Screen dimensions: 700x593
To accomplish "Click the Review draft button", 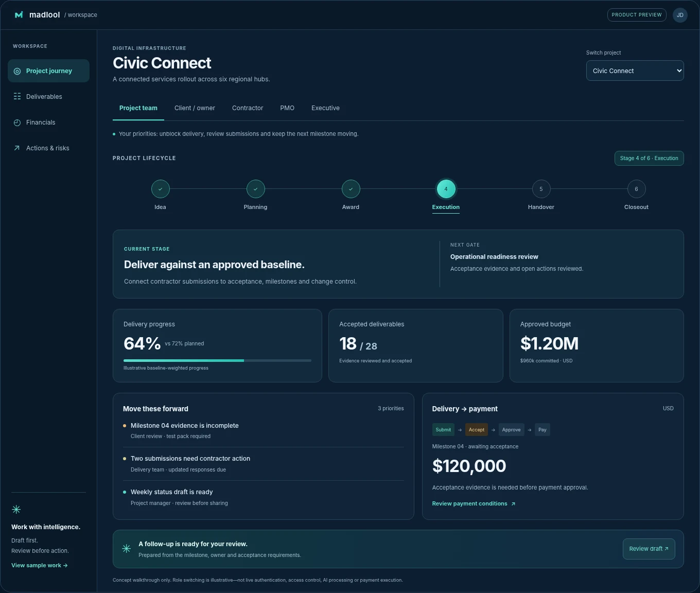I will point(649,549).
